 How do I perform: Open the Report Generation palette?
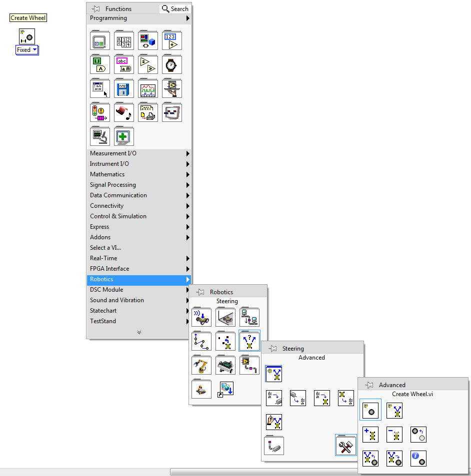coord(147,112)
